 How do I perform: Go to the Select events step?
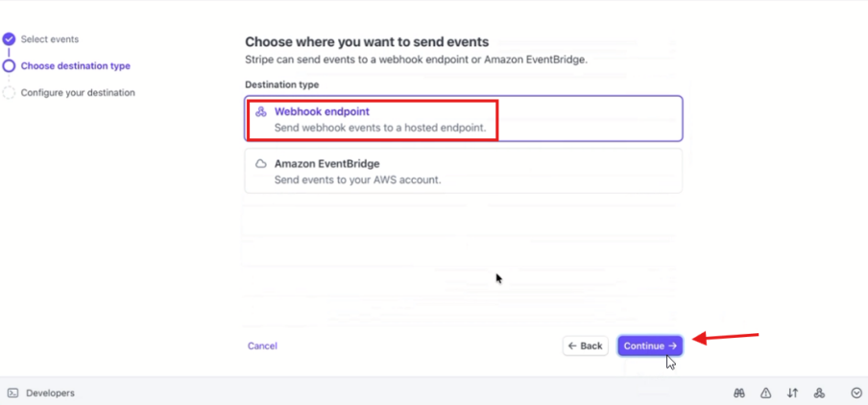(50, 39)
